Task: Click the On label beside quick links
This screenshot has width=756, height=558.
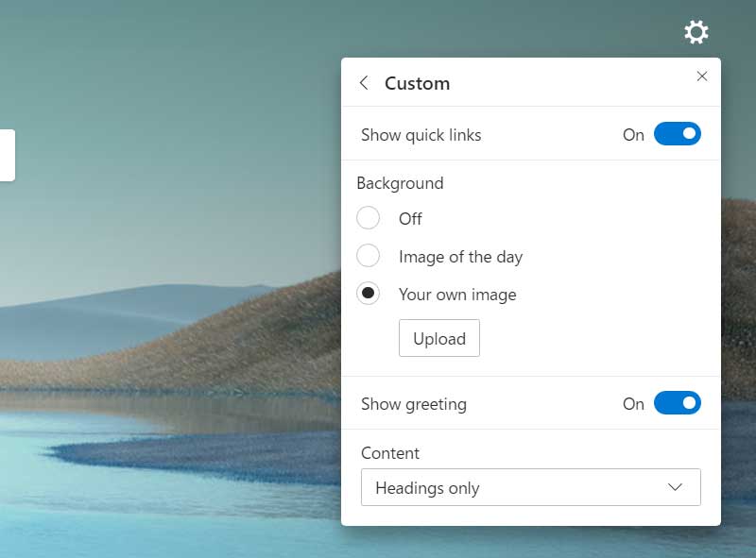Action: click(634, 134)
